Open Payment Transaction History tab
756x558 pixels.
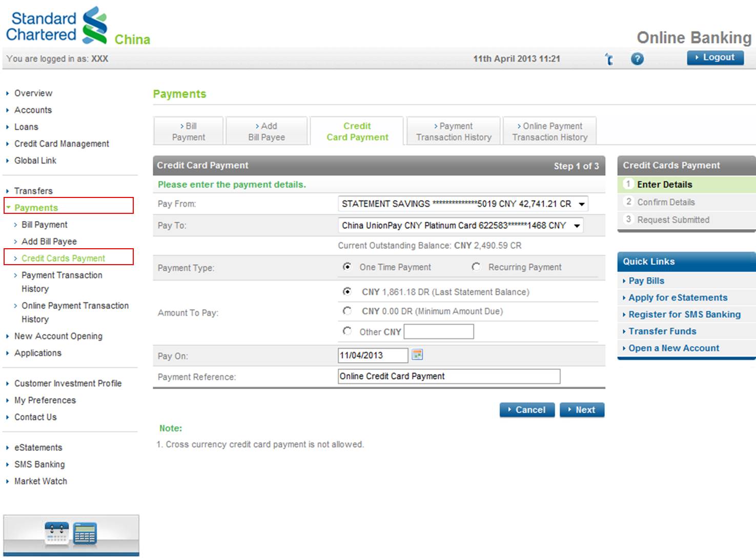454,131
